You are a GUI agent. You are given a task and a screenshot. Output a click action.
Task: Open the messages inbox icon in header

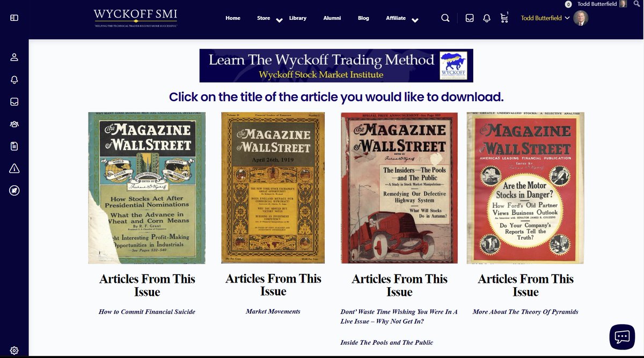470,18
